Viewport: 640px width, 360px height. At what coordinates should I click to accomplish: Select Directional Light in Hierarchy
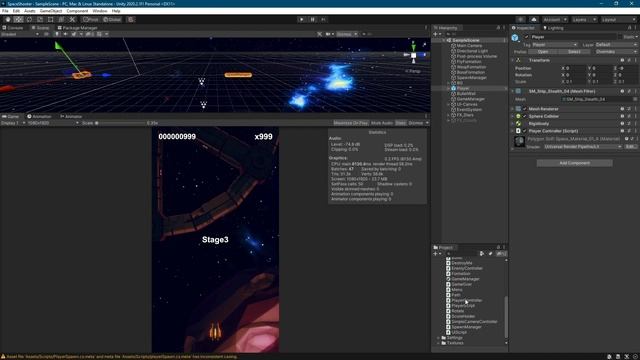pyautogui.click(x=472, y=51)
